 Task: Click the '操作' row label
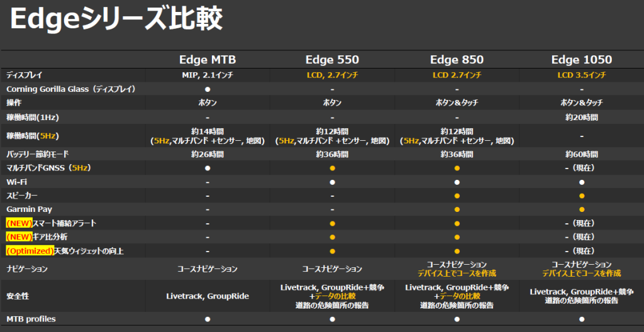(13, 102)
